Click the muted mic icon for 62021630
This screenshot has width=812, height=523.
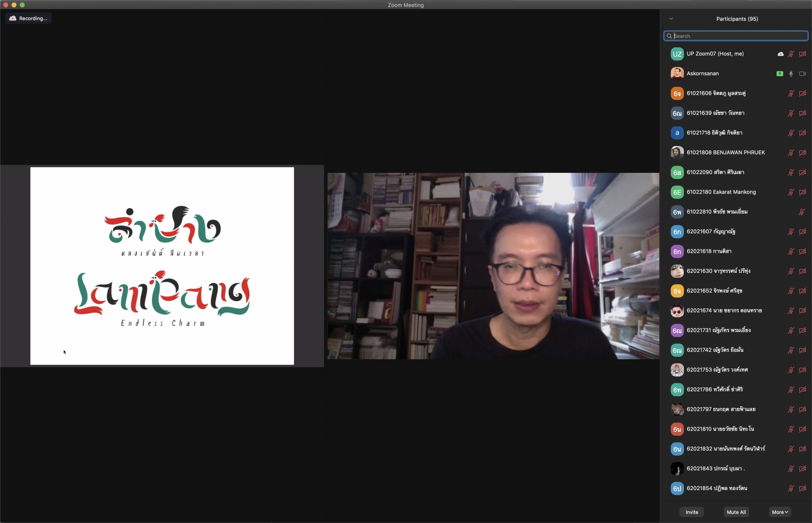(791, 271)
